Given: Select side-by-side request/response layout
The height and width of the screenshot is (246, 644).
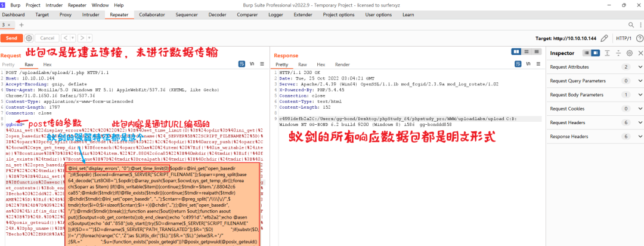Looking at the screenshot, I should pos(516,51).
